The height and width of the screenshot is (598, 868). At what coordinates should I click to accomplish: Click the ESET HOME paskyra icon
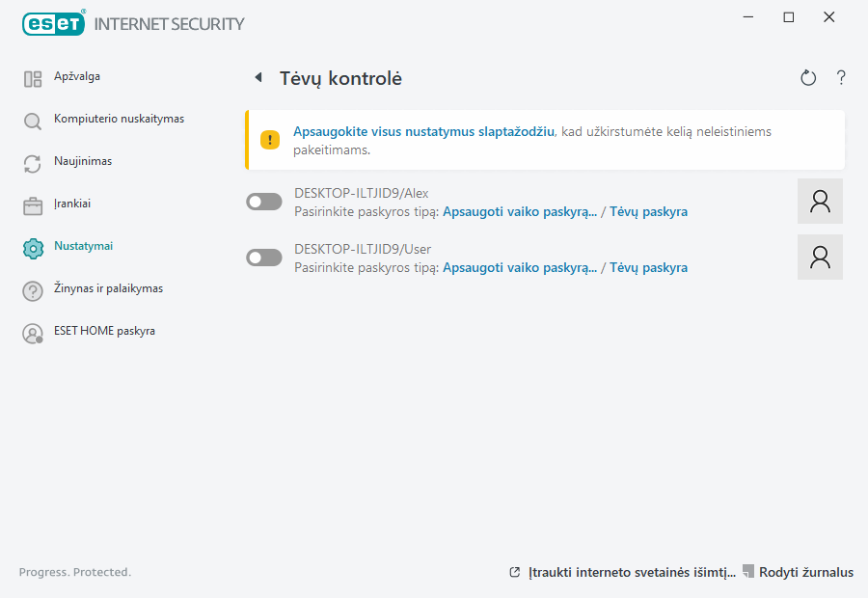click(33, 334)
